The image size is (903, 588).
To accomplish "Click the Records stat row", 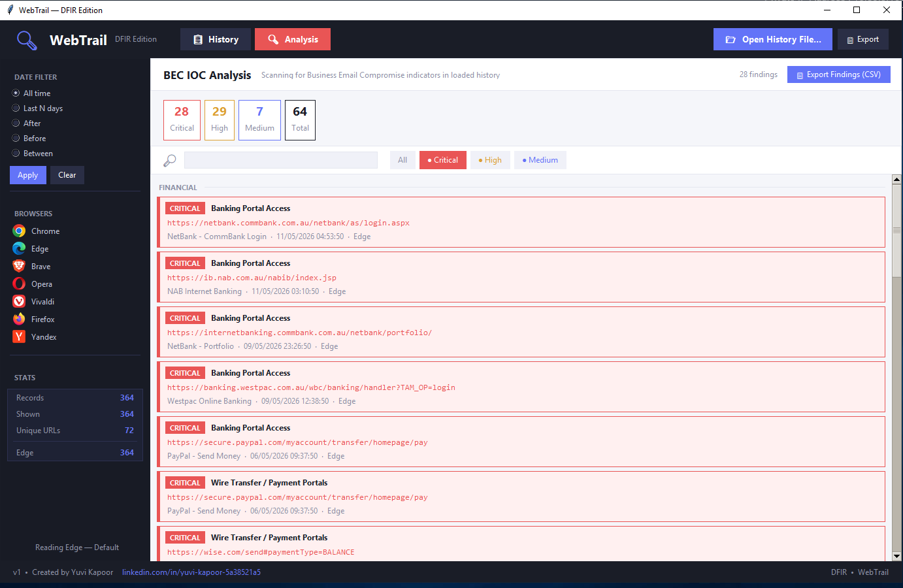I will coord(75,398).
